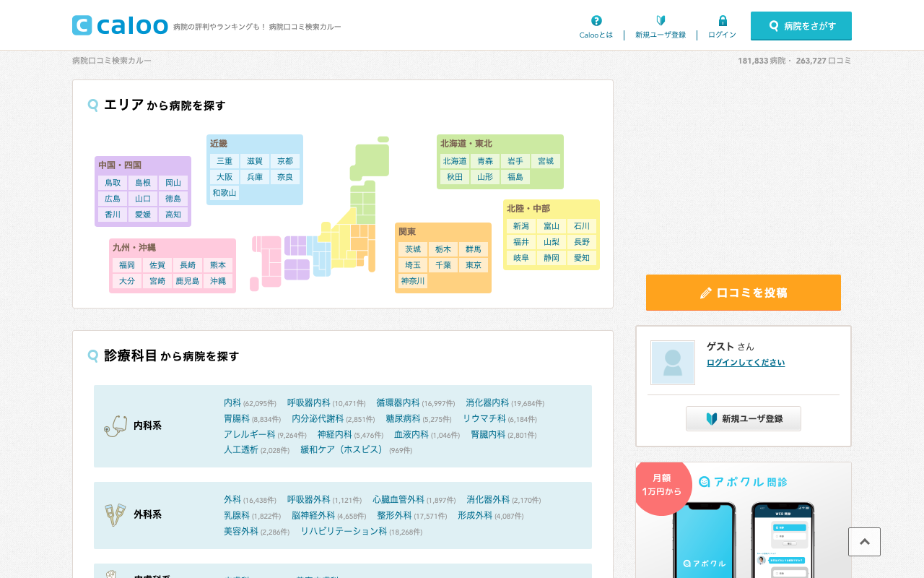
Task: Click the 新規ユーザ登録 button in guest panel
Action: [744, 418]
